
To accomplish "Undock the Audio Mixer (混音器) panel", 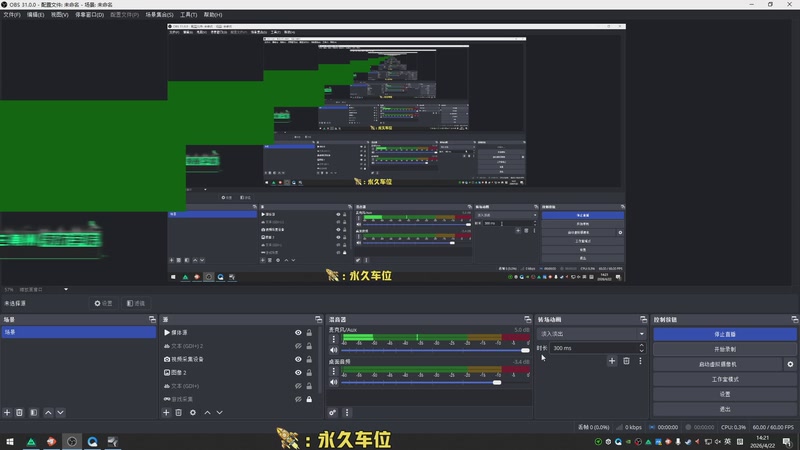I will [528, 319].
